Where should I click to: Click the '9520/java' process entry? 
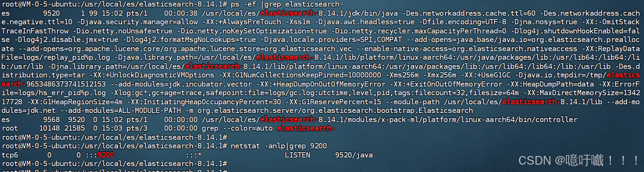(354, 155)
